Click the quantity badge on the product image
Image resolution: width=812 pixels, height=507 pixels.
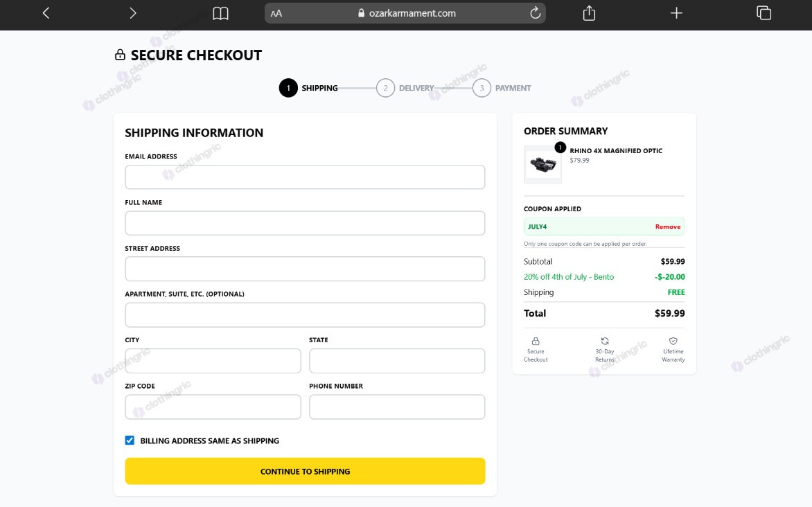(x=560, y=148)
